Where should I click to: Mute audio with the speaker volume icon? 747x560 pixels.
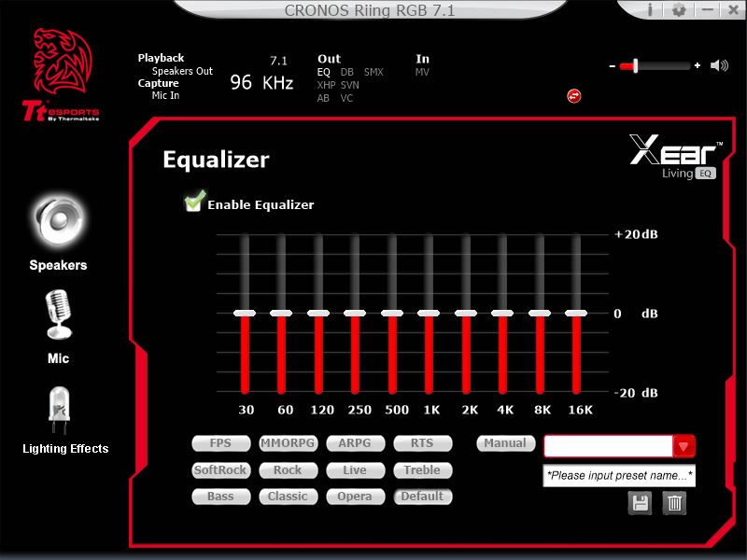pyautogui.click(x=719, y=66)
